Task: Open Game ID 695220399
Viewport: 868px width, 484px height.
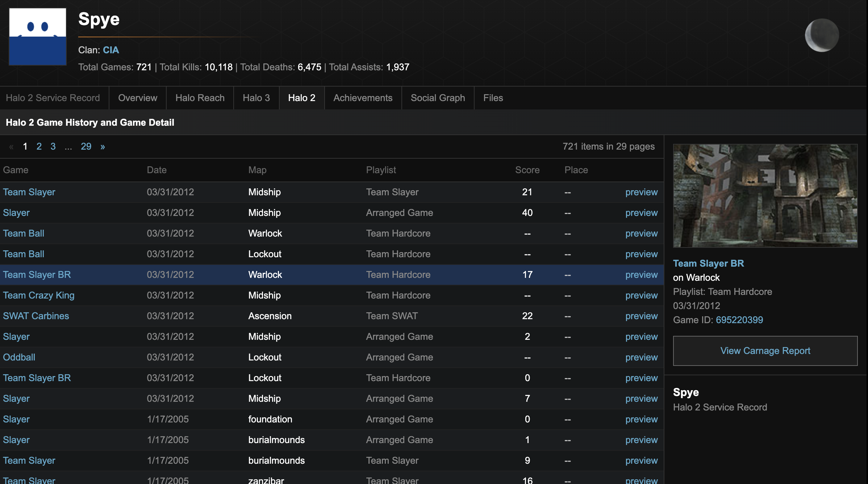Action: pyautogui.click(x=740, y=320)
